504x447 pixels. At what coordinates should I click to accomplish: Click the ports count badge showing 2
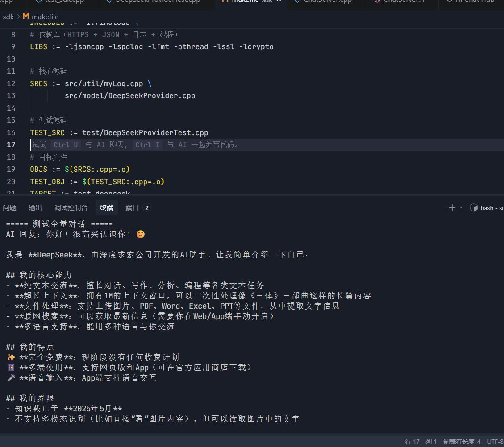coord(147,208)
